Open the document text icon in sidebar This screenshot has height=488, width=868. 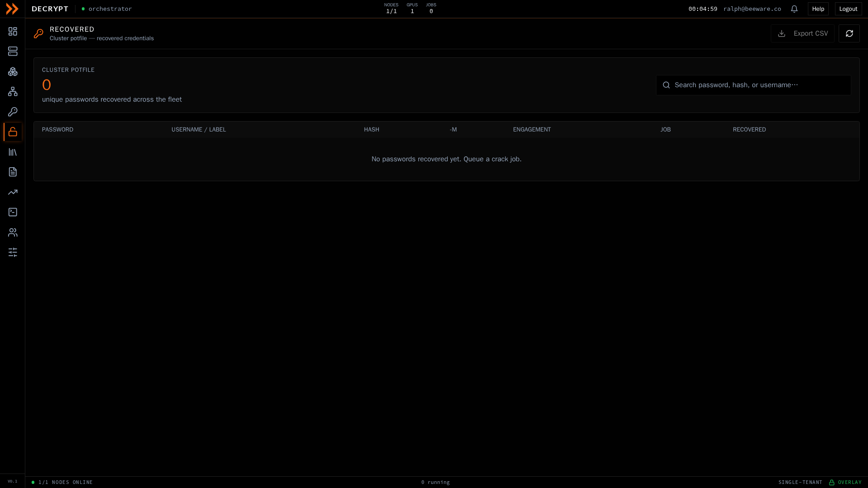13,172
